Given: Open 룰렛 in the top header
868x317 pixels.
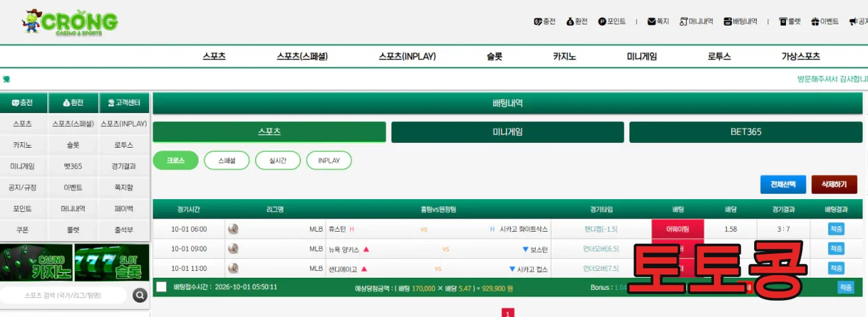Looking at the screenshot, I should click(790, 22).
